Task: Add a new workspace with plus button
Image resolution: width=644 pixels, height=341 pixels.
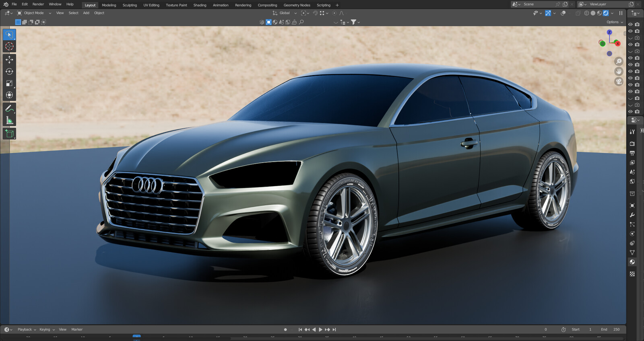Action: (x=337, y=5)
